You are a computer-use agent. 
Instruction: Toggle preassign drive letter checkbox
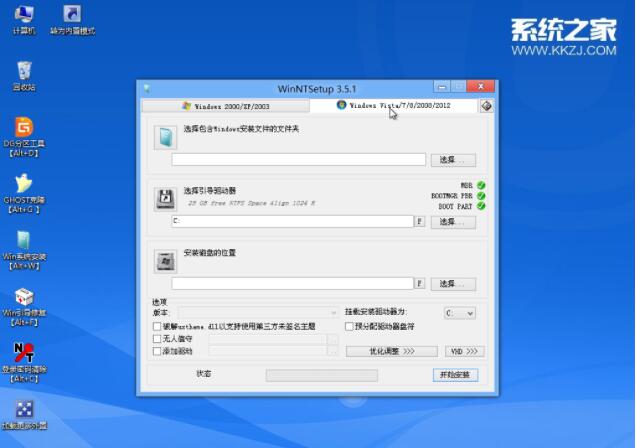349,326
